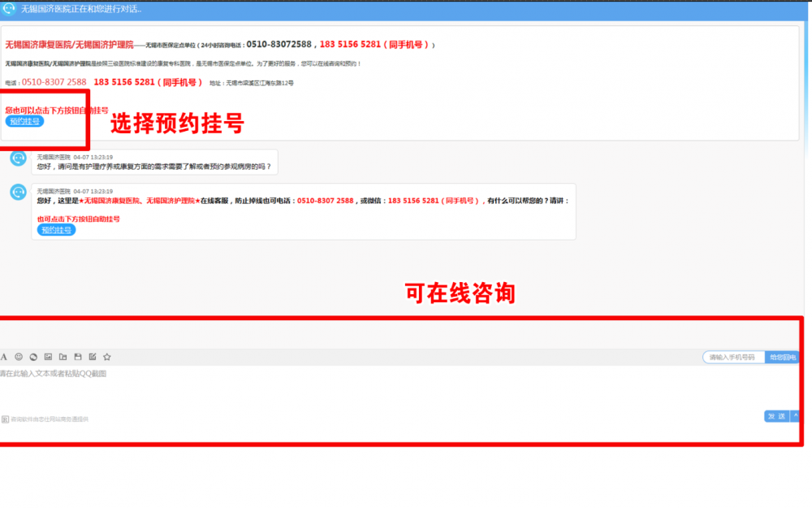Click the save chat record disk icon
812x508 pixels.
click(x=78, y=357)
